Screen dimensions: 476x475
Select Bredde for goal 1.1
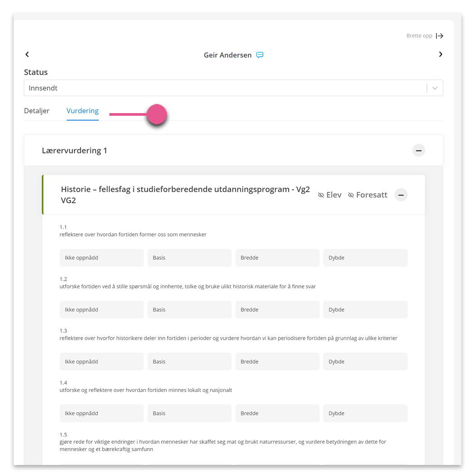coord(277,258)
